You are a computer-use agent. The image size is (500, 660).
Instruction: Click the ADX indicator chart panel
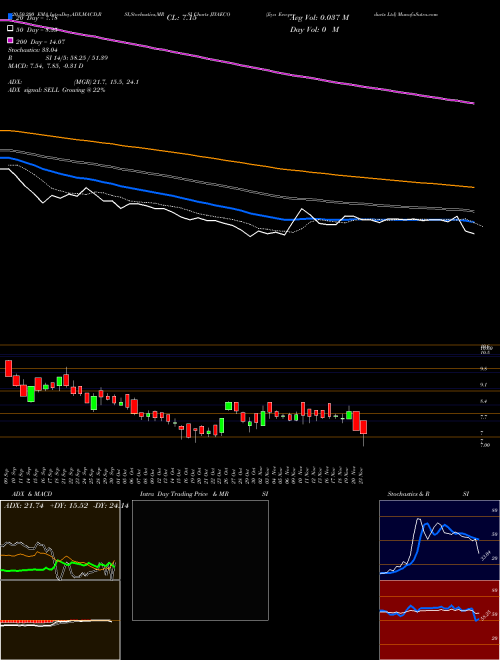coord(60,540)
